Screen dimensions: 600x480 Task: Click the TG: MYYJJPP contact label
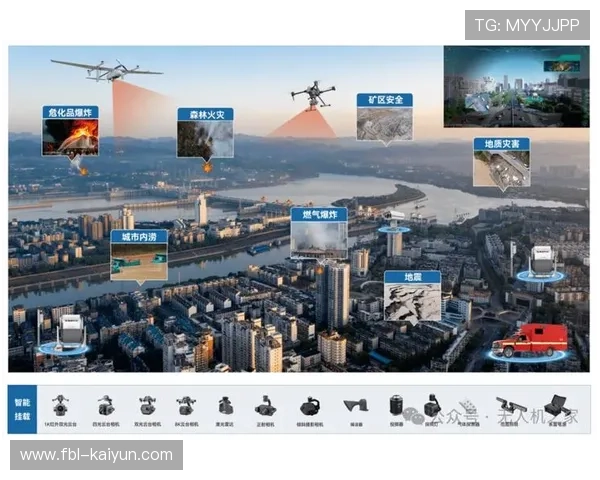[x=526, y=24]
